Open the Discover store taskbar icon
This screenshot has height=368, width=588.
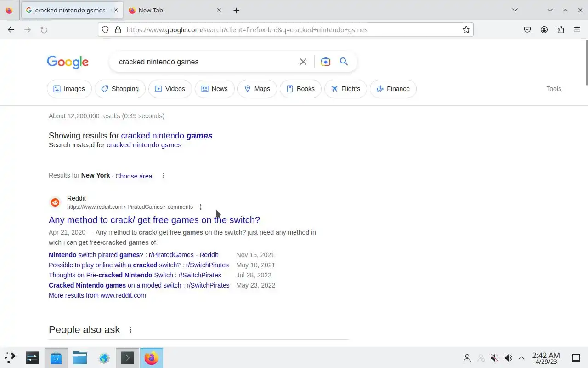click(56, 358)
